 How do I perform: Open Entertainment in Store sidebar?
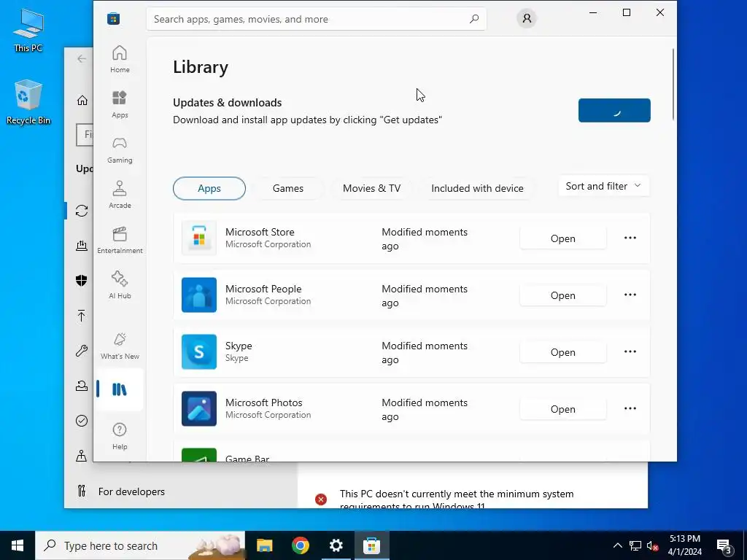coord(120,240)
